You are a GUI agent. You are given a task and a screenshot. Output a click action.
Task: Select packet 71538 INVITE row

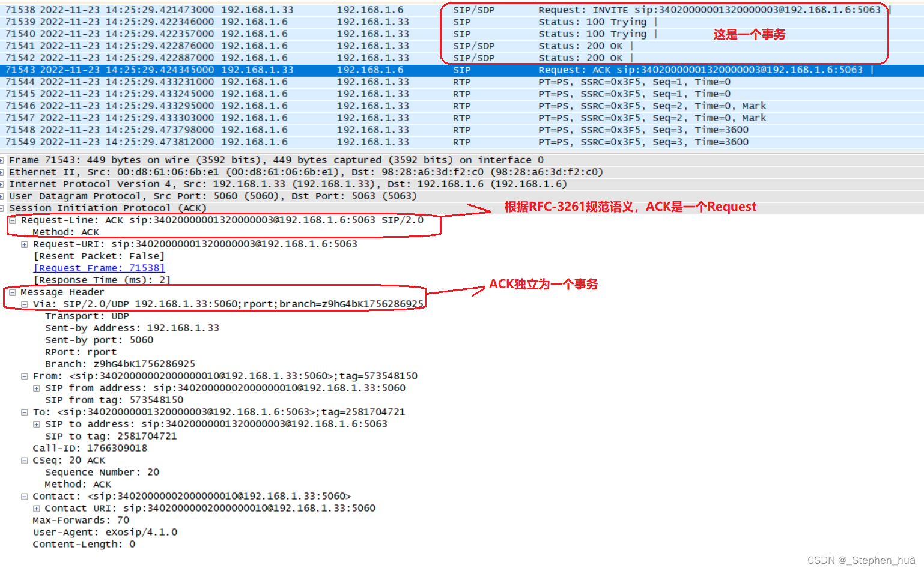pos(462,10)
